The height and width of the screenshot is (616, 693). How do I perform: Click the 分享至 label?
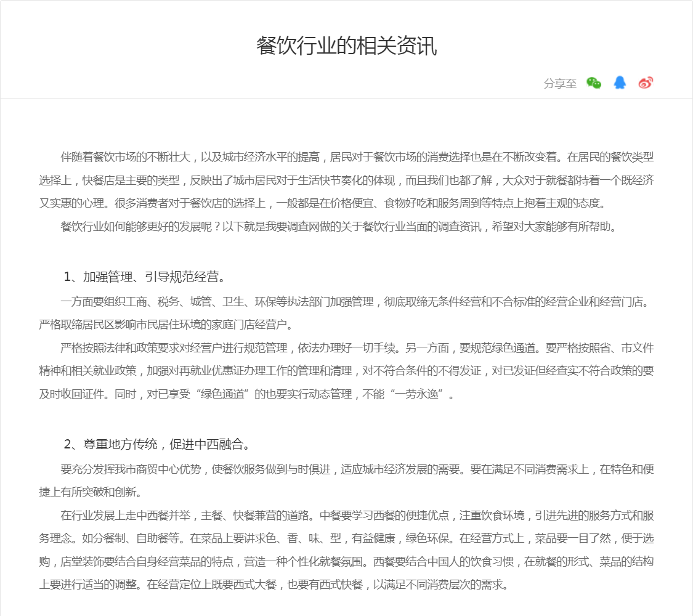pyautogui.click(x=560, y=84)
